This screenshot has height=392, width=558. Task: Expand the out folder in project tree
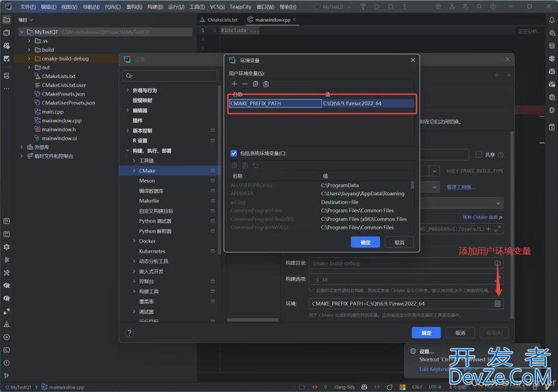click(x=29, y=67)
